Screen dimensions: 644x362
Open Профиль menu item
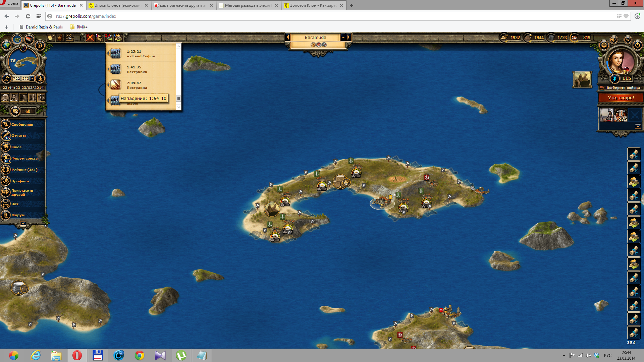(x=22, y=181)
